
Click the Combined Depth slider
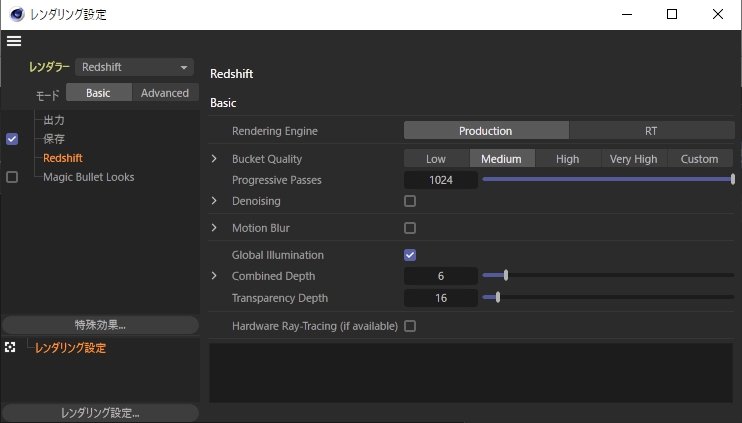(608, 275)
